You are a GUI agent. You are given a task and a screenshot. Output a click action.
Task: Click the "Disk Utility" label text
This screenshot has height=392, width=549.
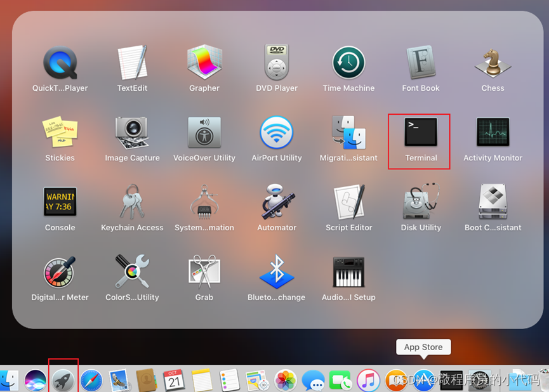pyautogui.click(x=421, y=228)
